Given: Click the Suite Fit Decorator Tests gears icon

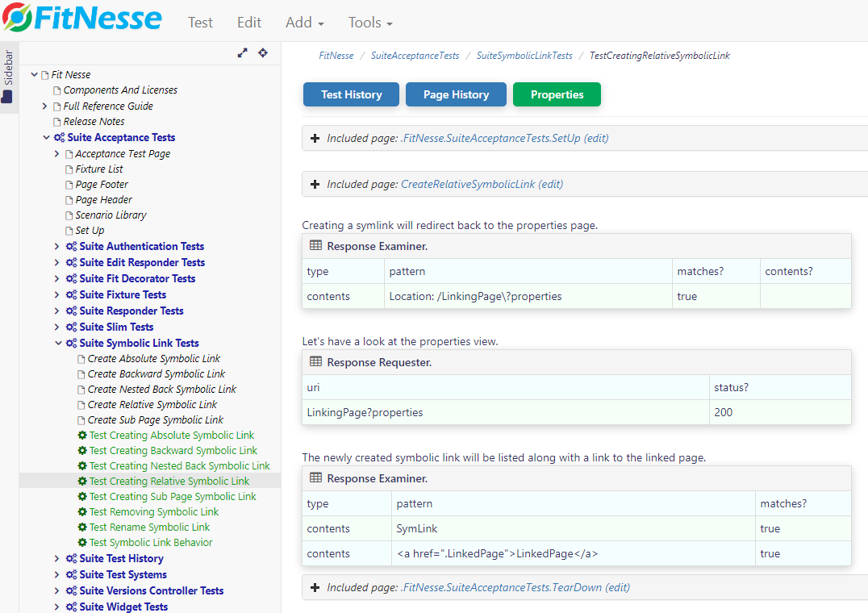Looking at the screenshot, I should click(x=72, y=278).
